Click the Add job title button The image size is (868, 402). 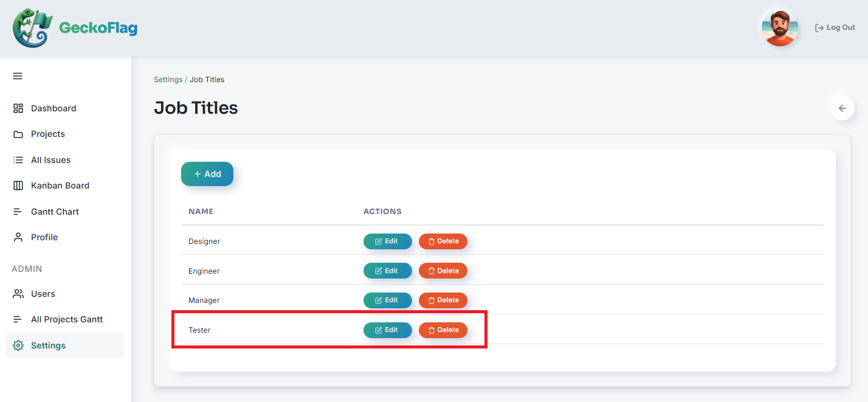coord(207,174)
